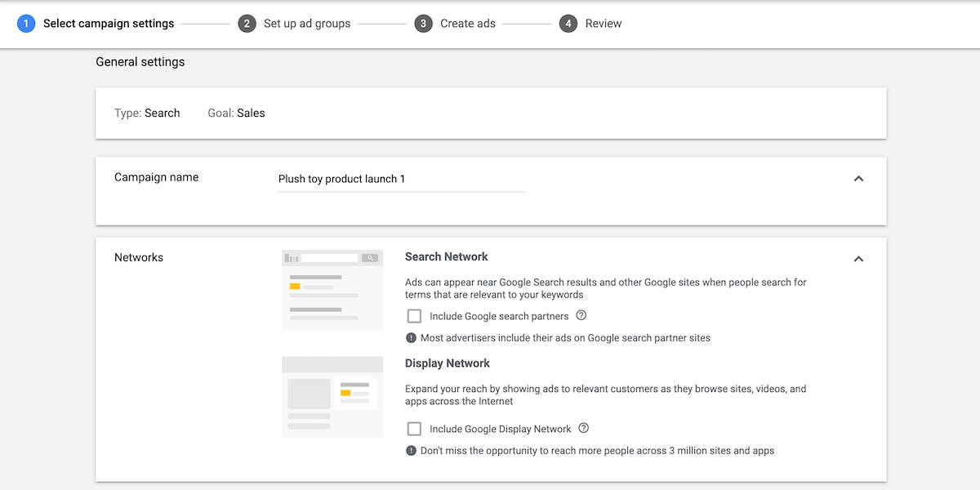Screen dimensions: 980x490
Task: Click the step 1 circle icon
Action: pos(26,24)
